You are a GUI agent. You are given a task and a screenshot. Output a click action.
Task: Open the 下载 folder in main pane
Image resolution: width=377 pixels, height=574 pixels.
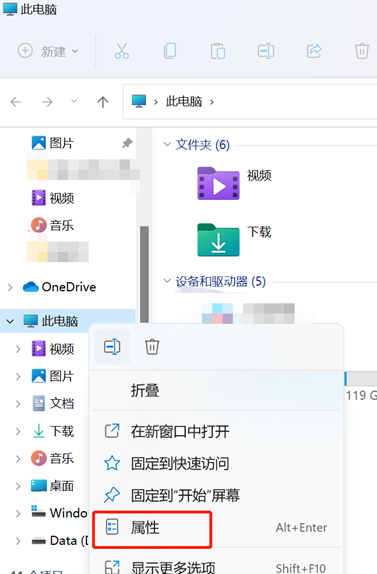tap(234, 240)
